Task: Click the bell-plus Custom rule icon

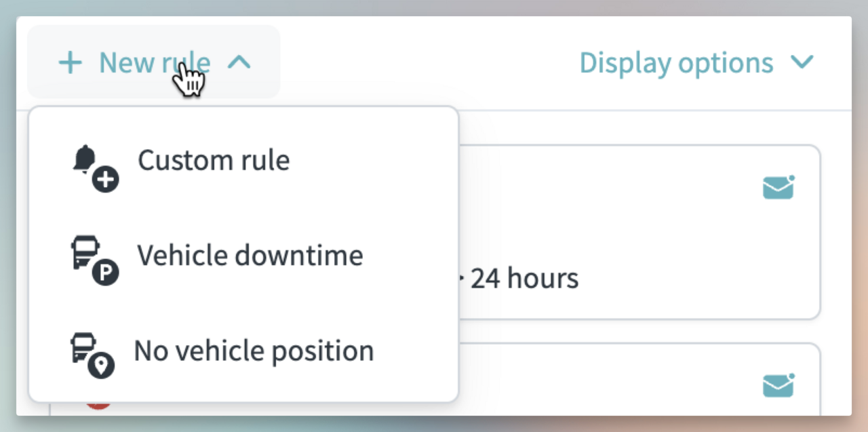Action: (x=94, y=169)
